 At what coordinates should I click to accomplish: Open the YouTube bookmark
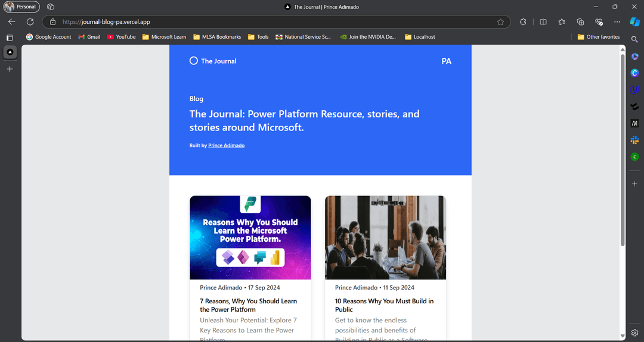121,37
